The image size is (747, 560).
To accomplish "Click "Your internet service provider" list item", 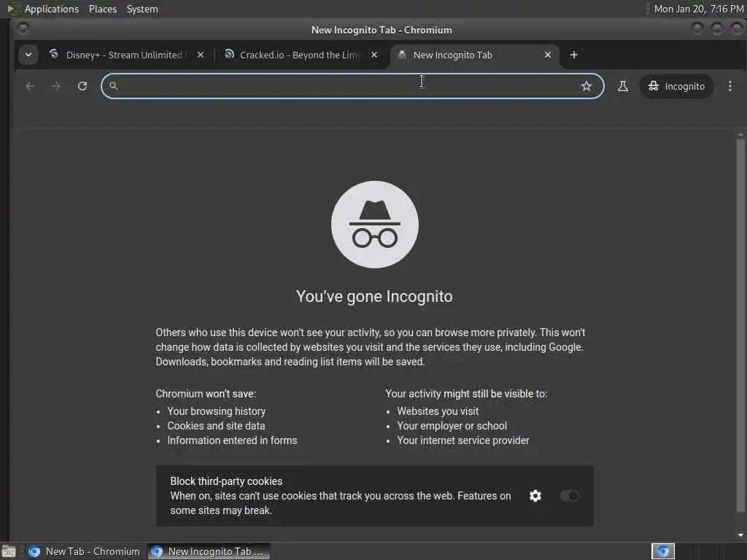I will (463, 440).
